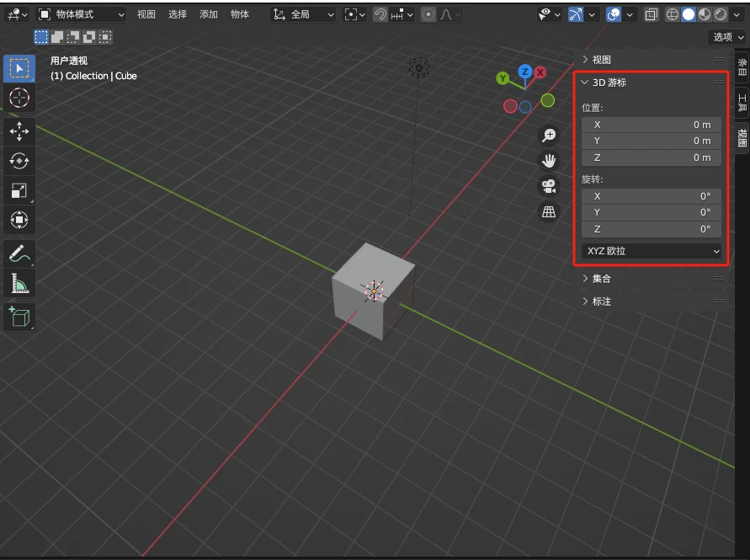
Task: Toggle the camera view icon
Action: click(549, 186)
